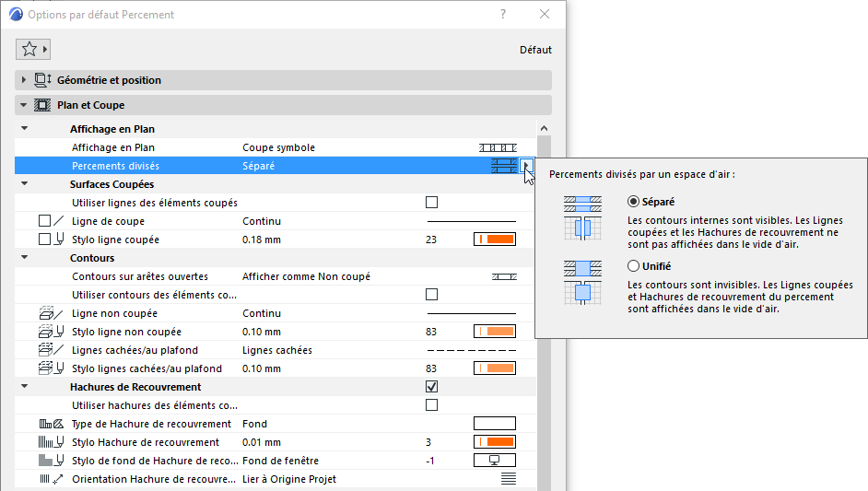Screen dimensions: 868x491
Task: Click the Orientation Hachure de recouvrement icon
Action: coord(52,479)
